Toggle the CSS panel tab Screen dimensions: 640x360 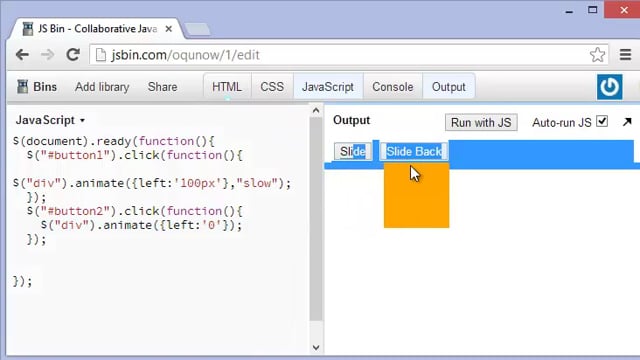[x=272, y=87]
